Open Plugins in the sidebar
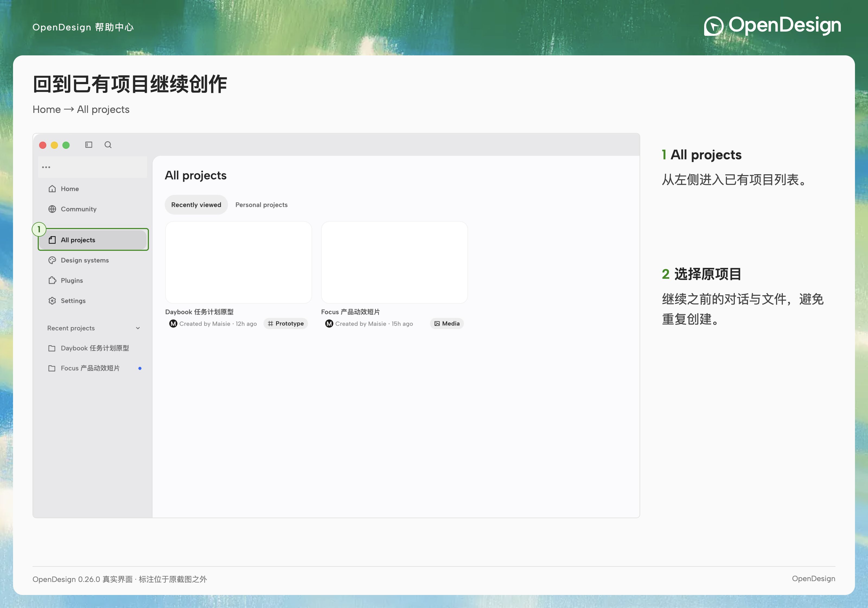 tap(92, 280)
